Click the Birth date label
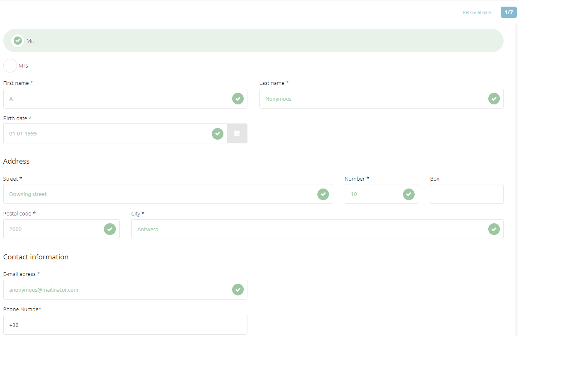 click(x=17, y=118)
